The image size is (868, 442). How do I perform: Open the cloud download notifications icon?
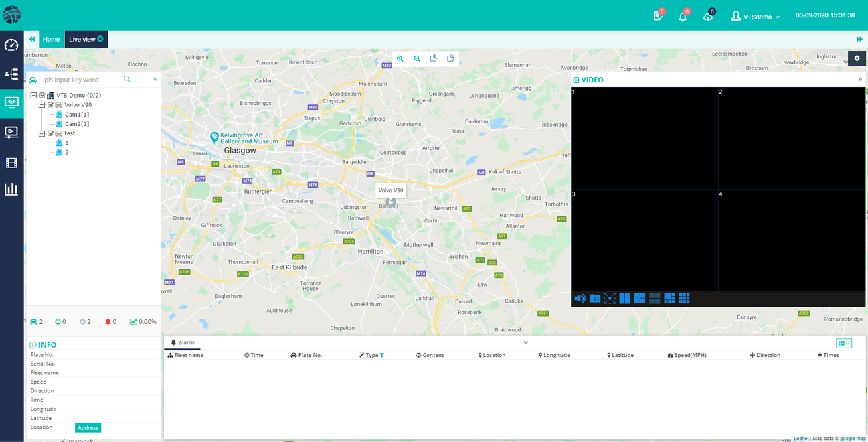708,16
